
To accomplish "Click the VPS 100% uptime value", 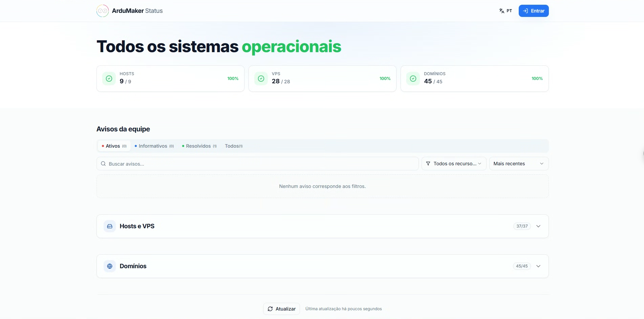I will pos(385,79).
